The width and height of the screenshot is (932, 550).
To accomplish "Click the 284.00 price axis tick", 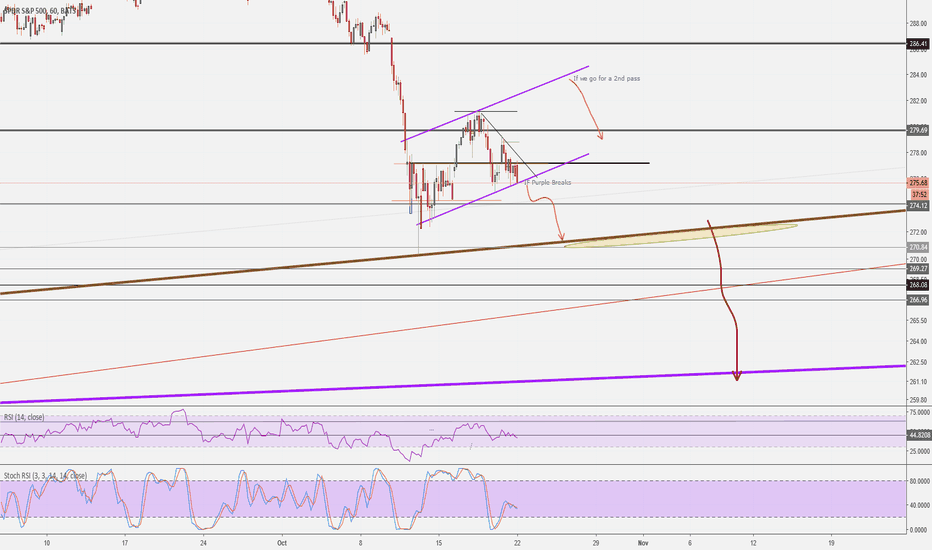I will [918, 75].
